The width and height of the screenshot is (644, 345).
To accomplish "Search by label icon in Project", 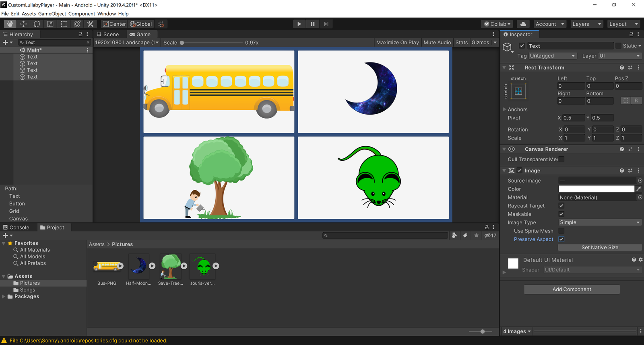I will (465, 236).
